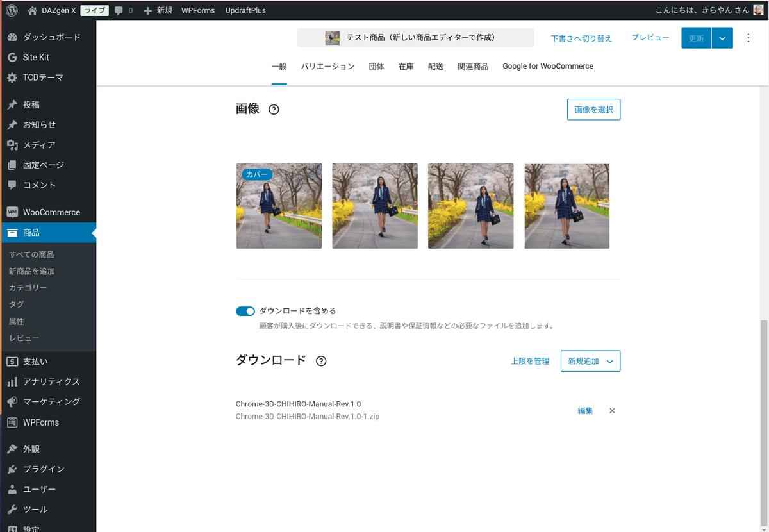This screenshot has width=769, height=532.
Task: Toggle the ダウンロードを含める switch
Action: click(245, 311)
